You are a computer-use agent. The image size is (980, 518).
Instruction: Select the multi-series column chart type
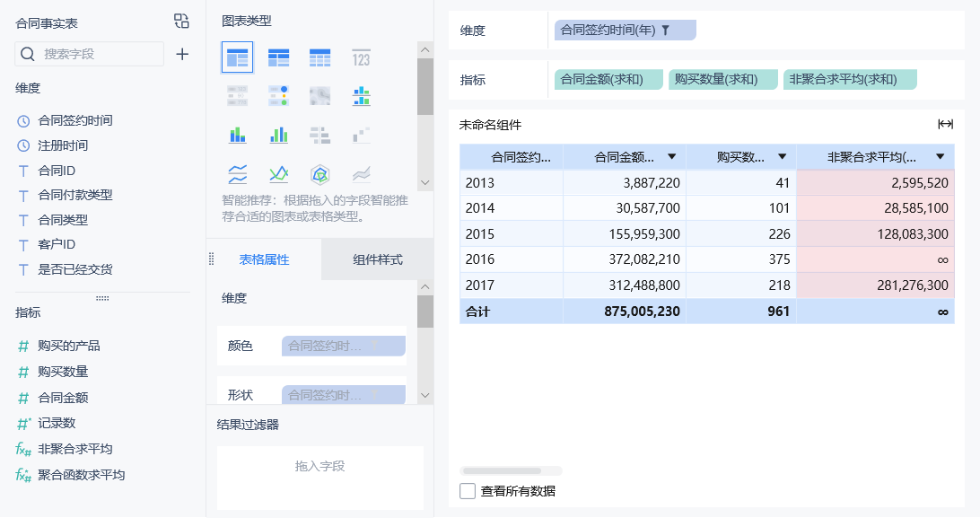click(279, 135)
